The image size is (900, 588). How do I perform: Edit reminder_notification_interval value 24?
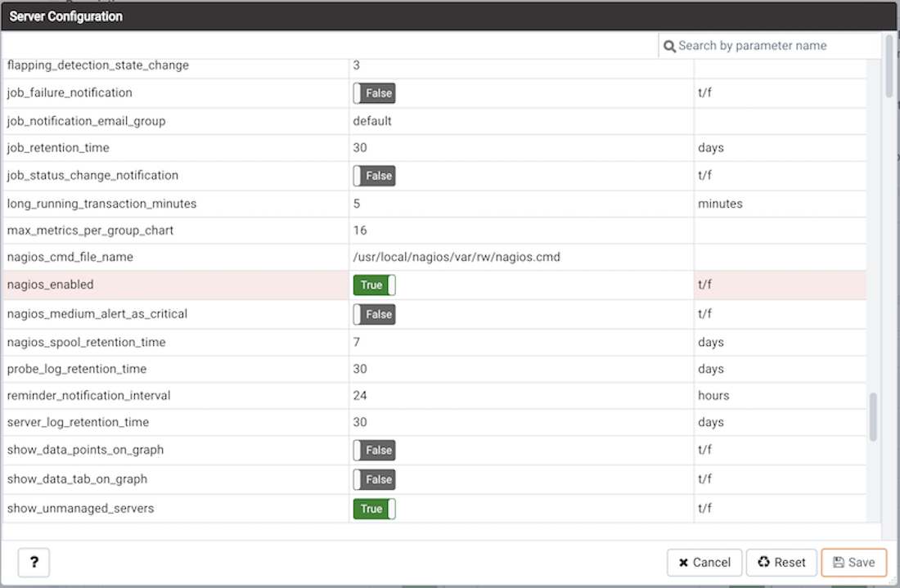pyautogui.click(x=521, y=396)
